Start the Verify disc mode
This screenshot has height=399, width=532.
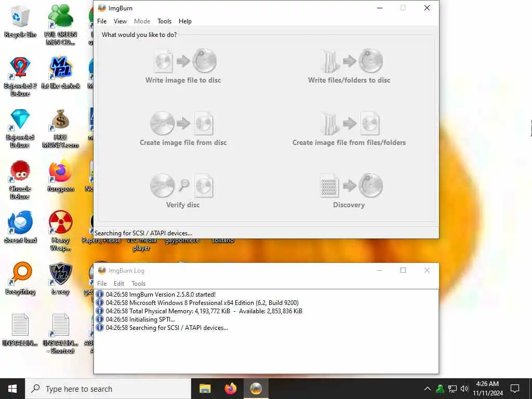(x=182, y=191)
